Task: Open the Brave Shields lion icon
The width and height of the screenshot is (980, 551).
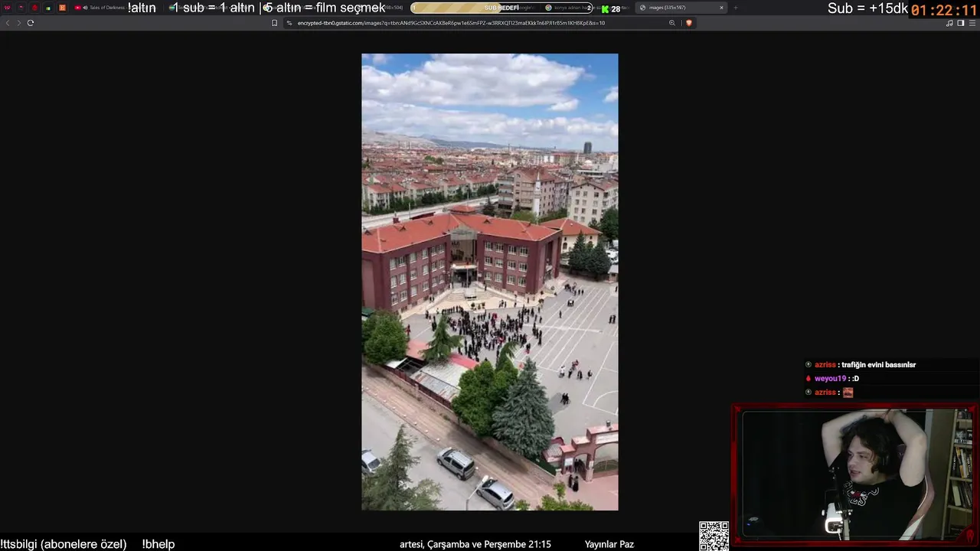Action: tap(688, 23)
